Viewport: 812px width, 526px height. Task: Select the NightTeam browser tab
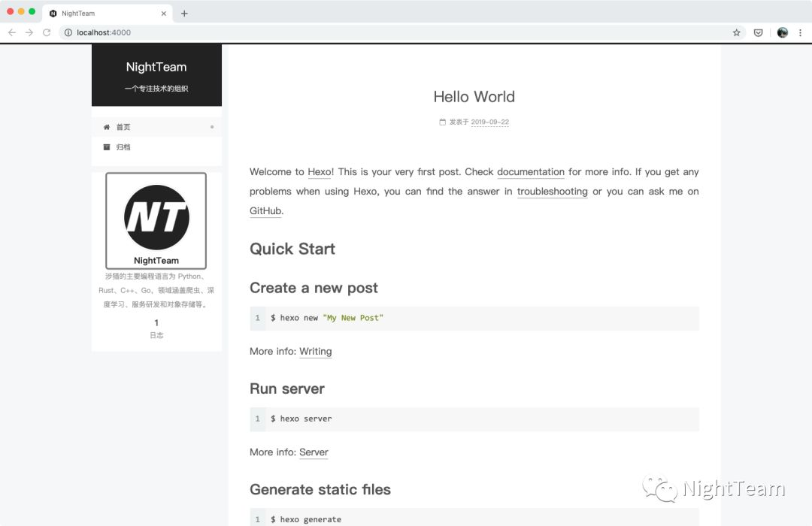[x=108, y=14]
